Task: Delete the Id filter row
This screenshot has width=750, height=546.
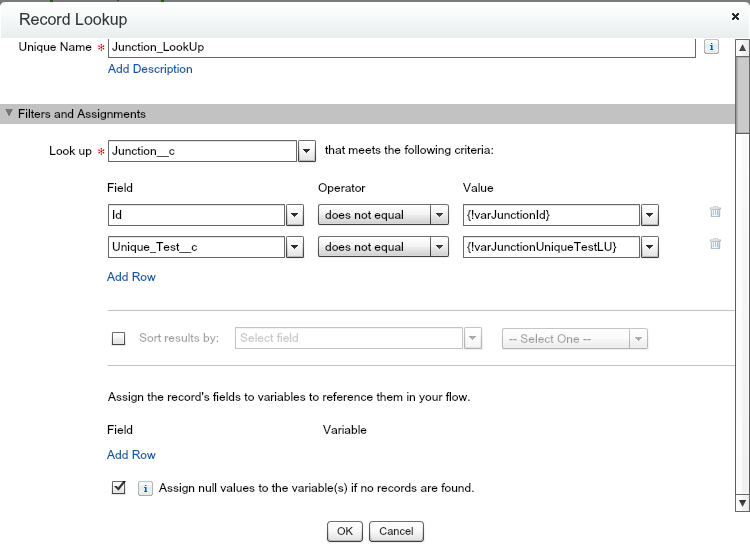Action: (715, 212)
